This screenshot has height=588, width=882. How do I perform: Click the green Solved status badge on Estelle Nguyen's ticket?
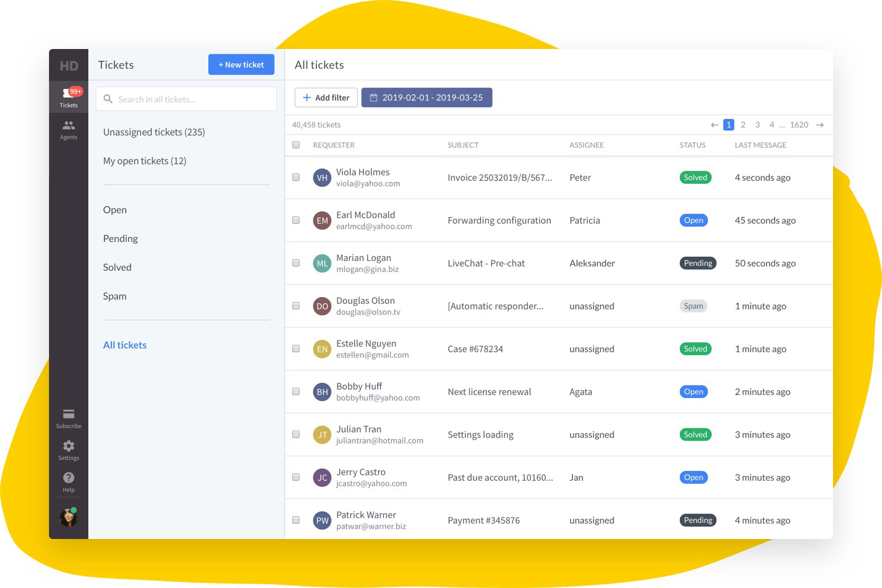[695, 349]
